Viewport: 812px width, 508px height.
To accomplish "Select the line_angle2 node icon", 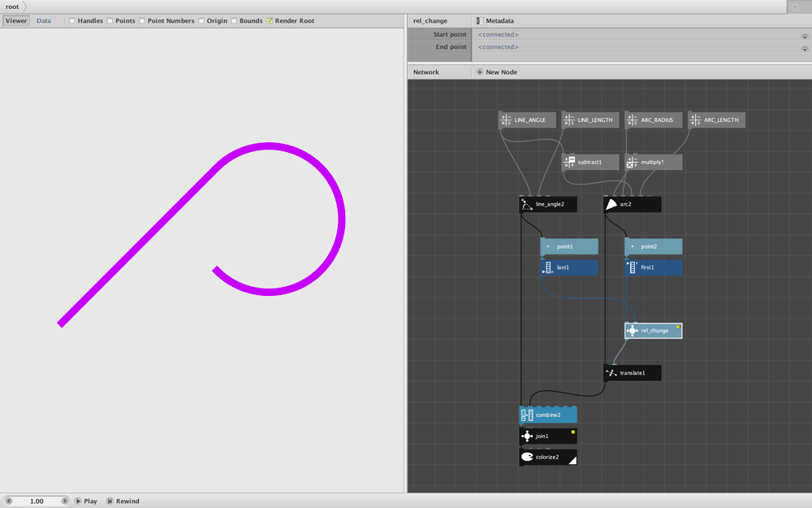I will (x=527, y=204).
